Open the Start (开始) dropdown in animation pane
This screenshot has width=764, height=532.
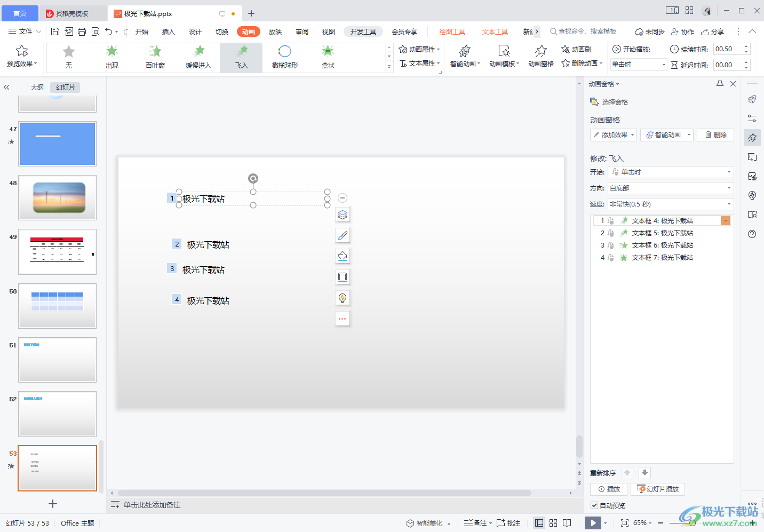pos(671,172)
